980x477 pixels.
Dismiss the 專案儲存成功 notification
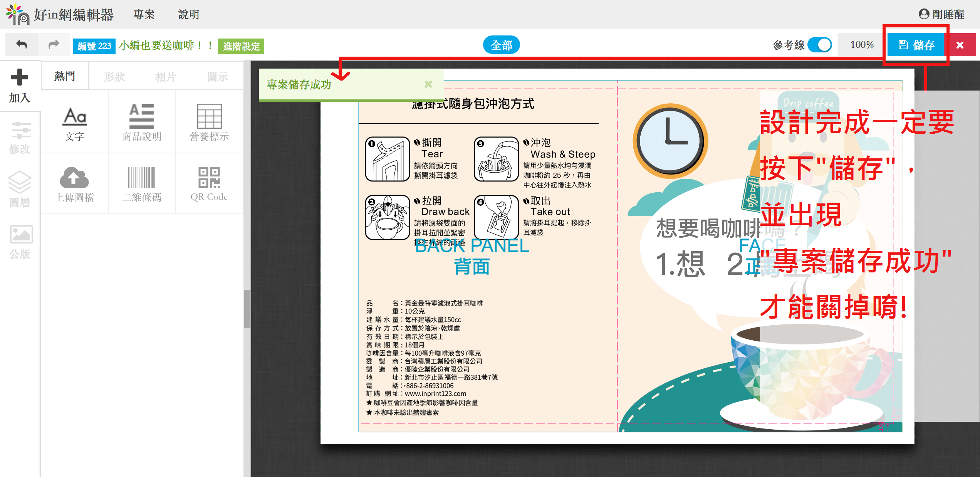tap(428, 84)
